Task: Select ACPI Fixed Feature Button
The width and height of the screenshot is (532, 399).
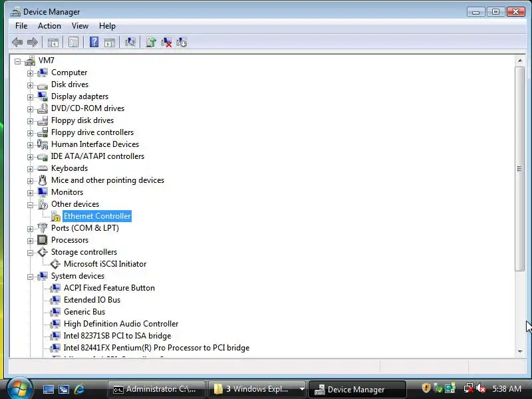Action: coord(109,288)
